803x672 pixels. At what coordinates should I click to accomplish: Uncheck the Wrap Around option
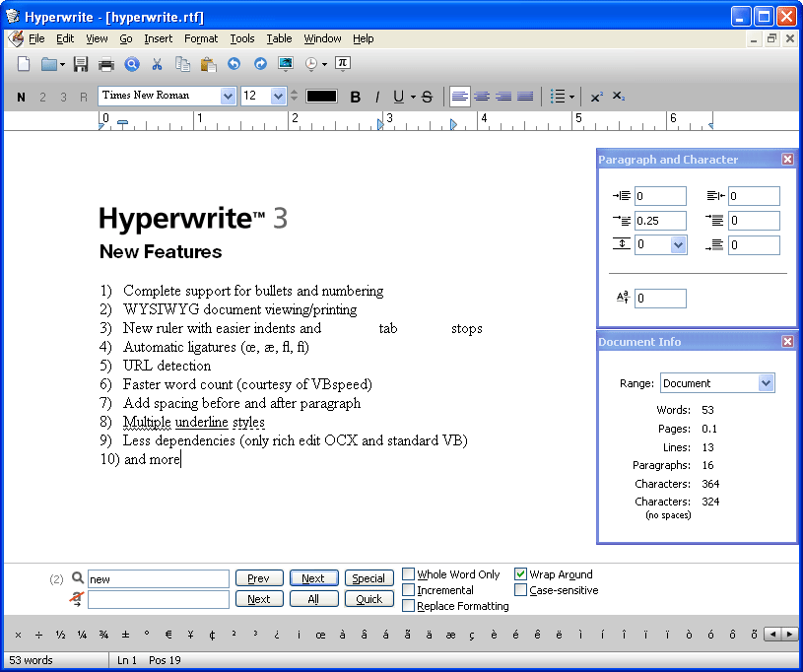click(x=521, y=574)
